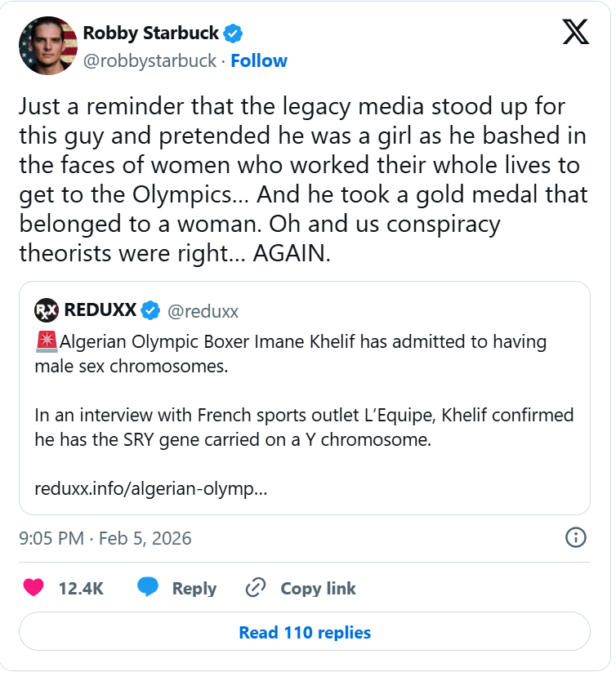The width and height of the screenshot is (616, 681).
Task: Click the blue verified badge beside Robby Starbuck
Action: [234, 33]
